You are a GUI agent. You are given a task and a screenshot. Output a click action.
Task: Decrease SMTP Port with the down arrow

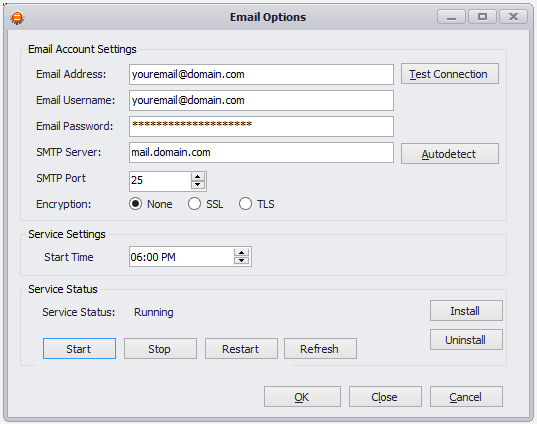[198, 185]
